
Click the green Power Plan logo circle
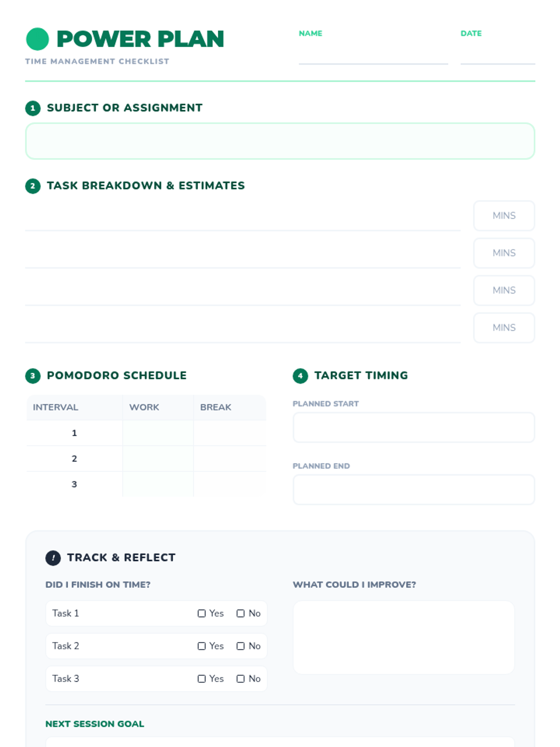point(37,39)
